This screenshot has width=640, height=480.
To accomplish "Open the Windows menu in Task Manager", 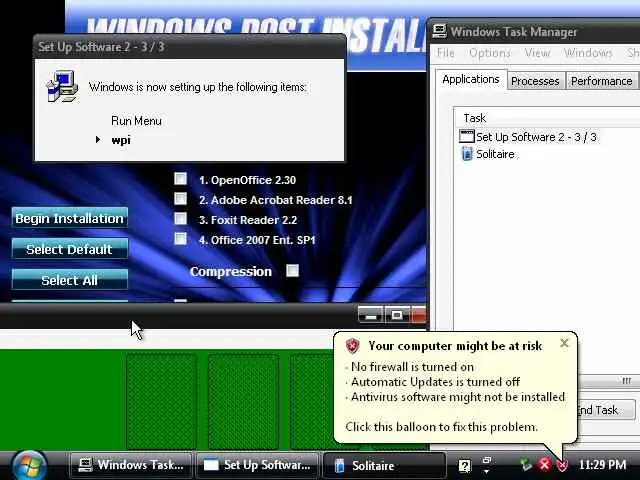I will click(588, 53).
